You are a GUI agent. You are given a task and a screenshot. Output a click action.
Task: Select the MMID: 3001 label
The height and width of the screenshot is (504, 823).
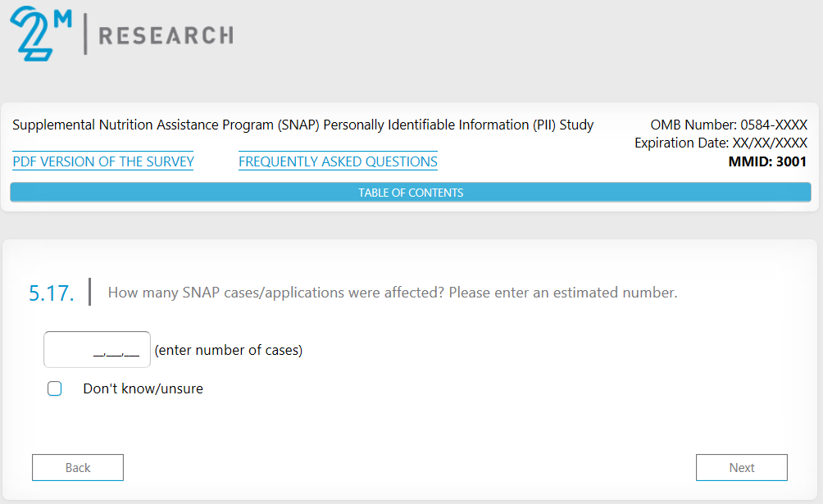point(767,161)
